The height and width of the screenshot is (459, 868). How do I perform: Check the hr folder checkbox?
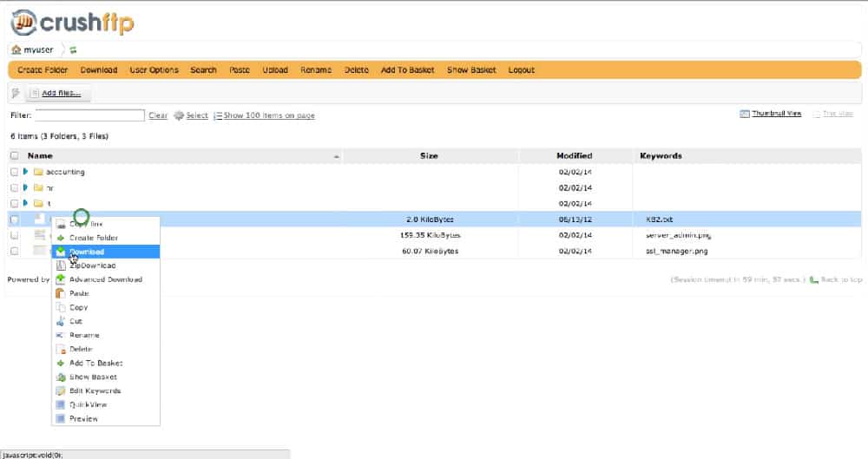click(15, 187)
